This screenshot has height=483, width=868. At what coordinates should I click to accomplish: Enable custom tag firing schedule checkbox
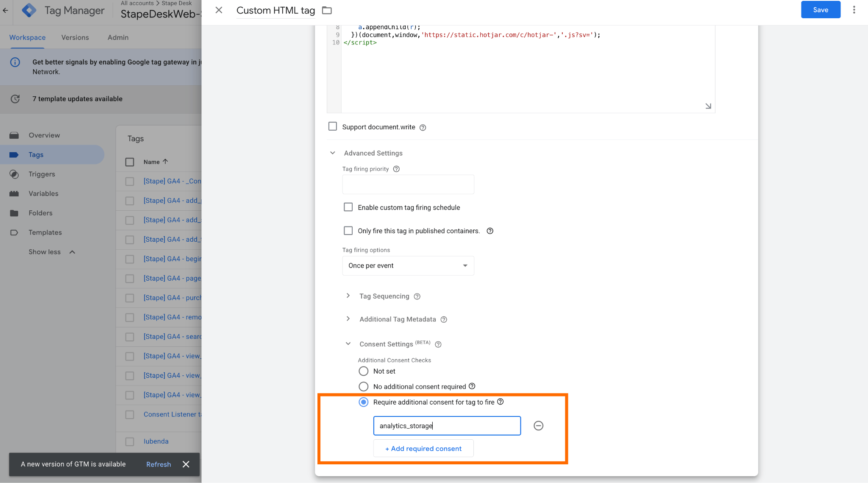coord(348,207)
